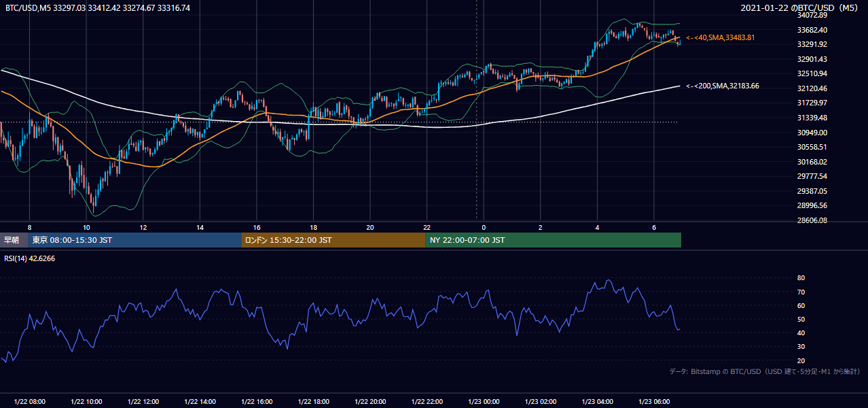Viewport: 868px width, 408px height.
Task: Click price axis value 32120.46
Action: click(812, 88)
